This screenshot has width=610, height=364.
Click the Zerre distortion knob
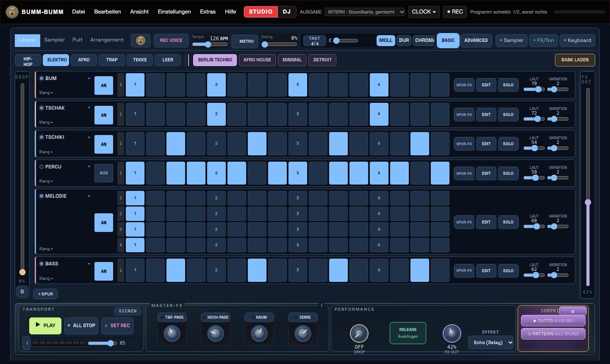coord(303,334)
